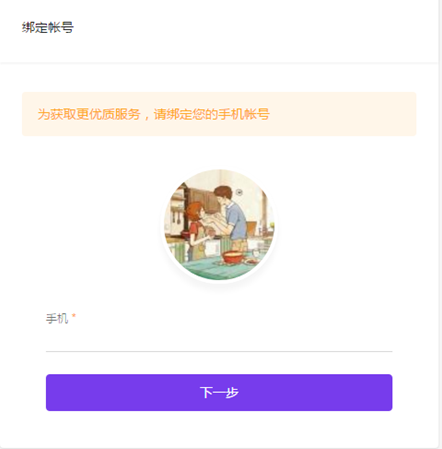Click the red required asterisk beside 手机
The width and height of the screenshot is (442, 449).
pyautogui.click(x=74, y=315)
